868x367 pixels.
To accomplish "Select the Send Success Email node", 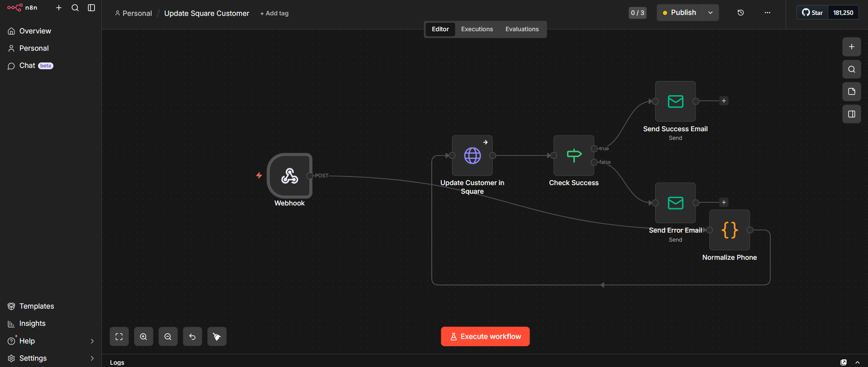I will (x=676, y=101).
